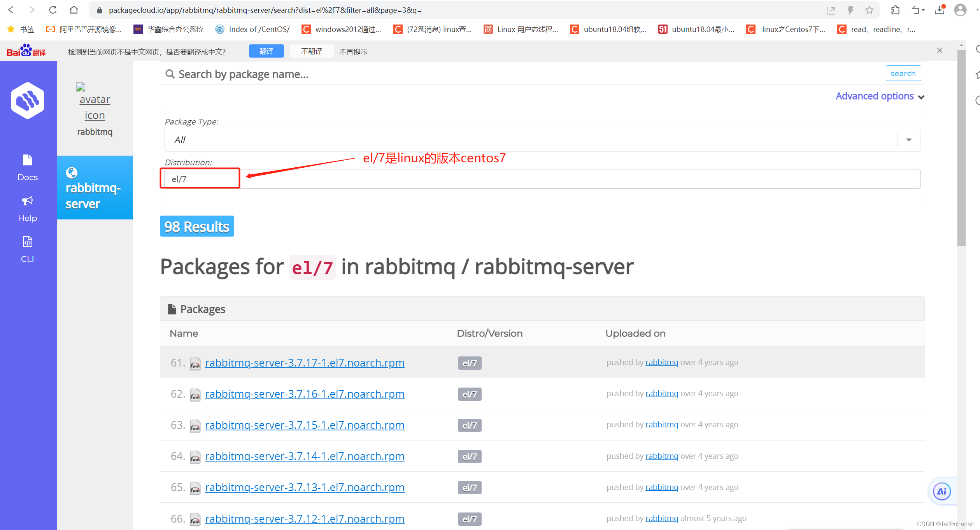Open the windows2012 bookmark
This screenshot has height=530, width=980.
[342, 29]
